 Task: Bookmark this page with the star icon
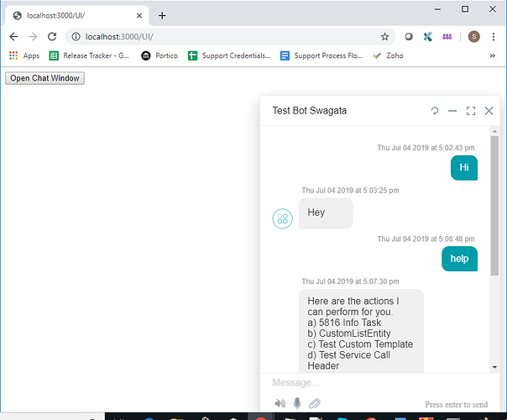(384, 37)
